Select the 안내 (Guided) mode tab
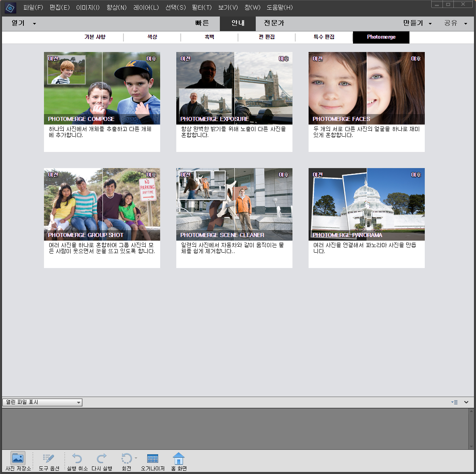476x474 pixels. point(238,23)
